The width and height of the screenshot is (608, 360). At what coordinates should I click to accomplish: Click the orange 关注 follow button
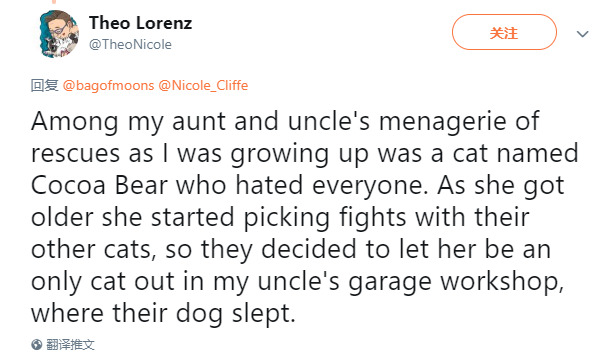point(504,32)
